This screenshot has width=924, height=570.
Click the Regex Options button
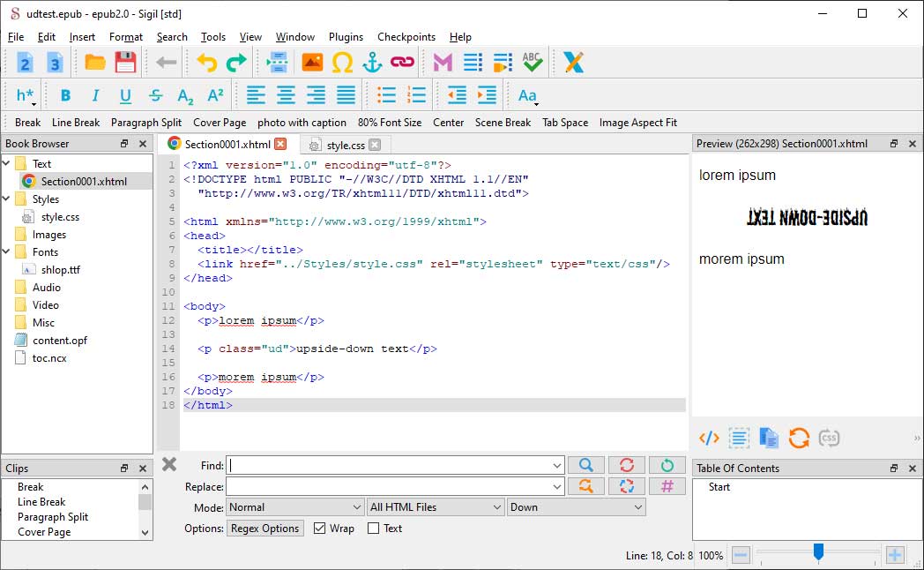tap(265, 529)
